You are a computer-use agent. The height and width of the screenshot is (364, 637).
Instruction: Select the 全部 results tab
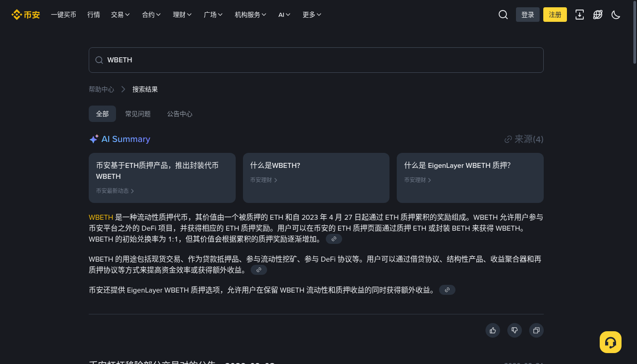pos(102,114)
